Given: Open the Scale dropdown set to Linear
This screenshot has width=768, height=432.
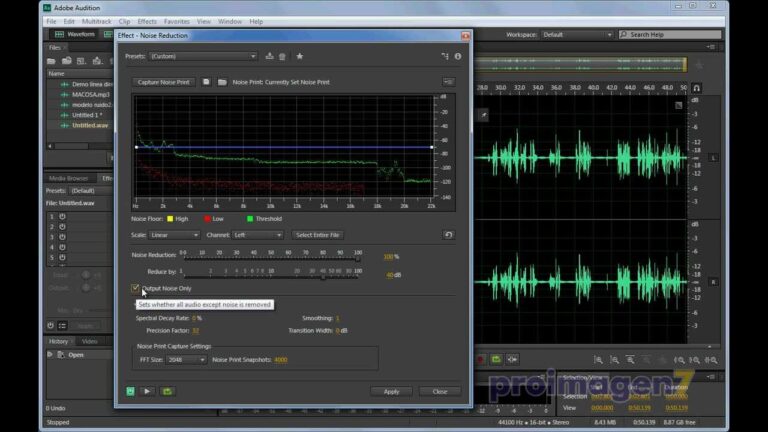Looking at the screenshot, I should coord(174,235).
